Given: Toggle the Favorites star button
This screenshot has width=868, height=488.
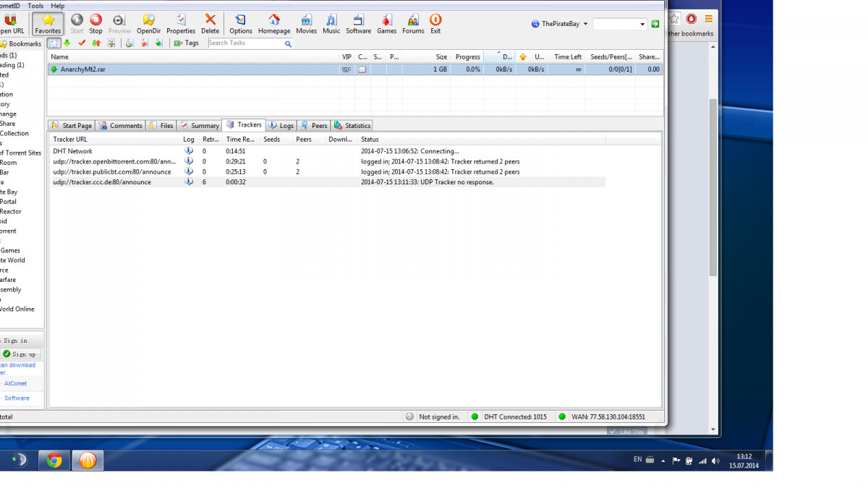Looking at the screenshot, I should pyautogui.click(x=48, y=23).
